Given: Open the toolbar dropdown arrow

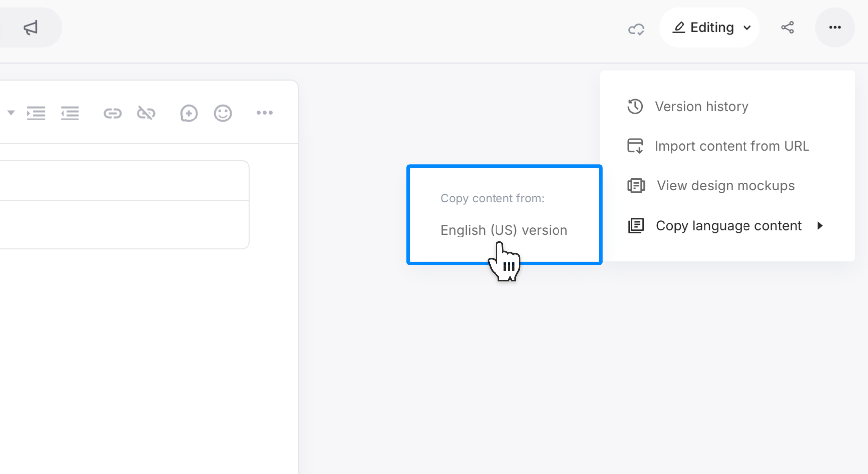Looking at the screenshot, I should pos(11,113).
